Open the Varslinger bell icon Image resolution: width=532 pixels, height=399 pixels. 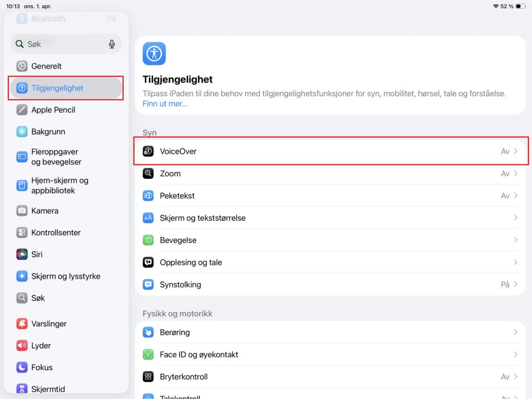point(22,324)
